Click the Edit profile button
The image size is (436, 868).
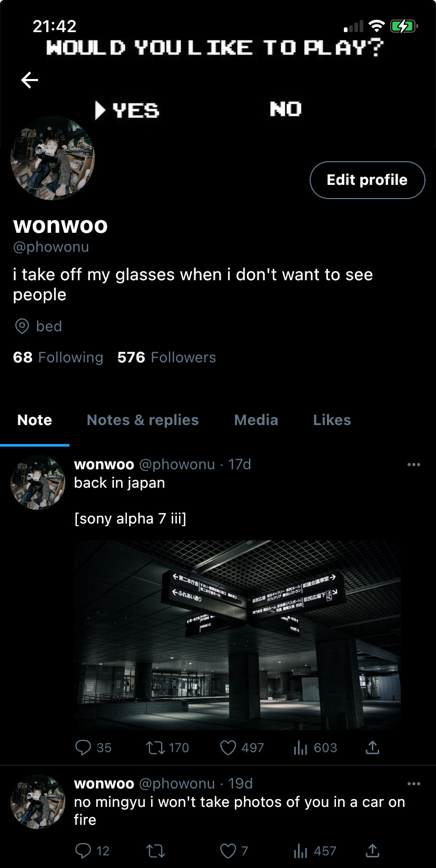[x=367, y=180]
